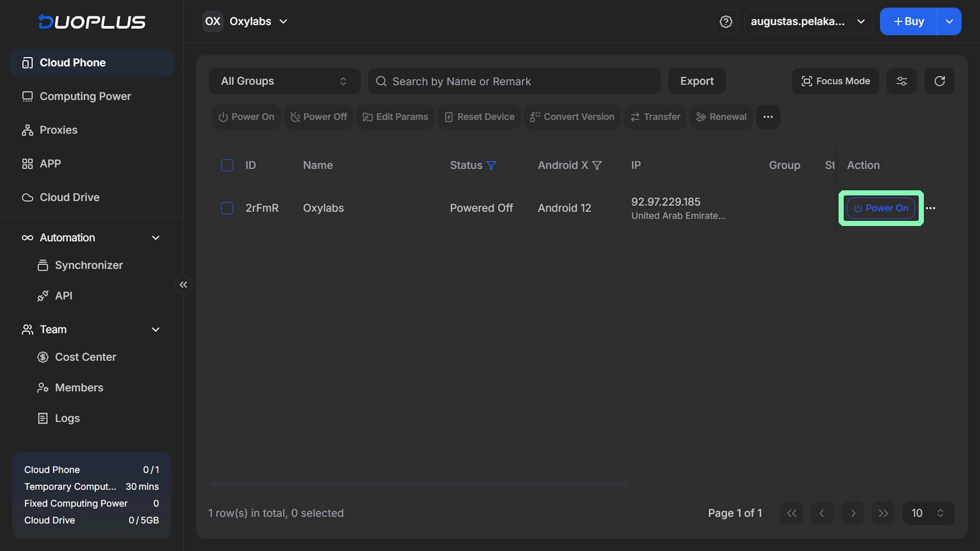Viewport: 980px width, 551px height.
Task: Click device ID 2rFmR
Action: point(262,208)
